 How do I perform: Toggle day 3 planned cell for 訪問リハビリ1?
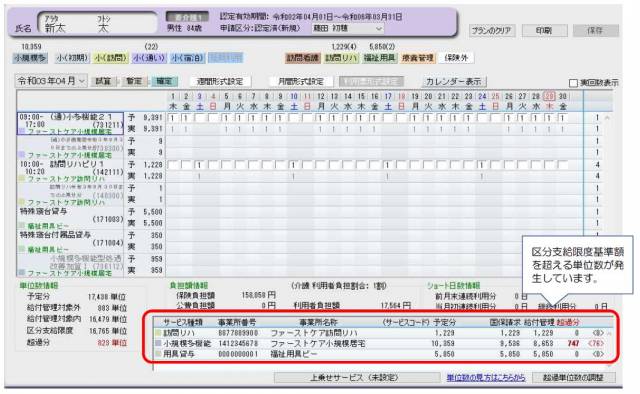[x=200, y=165]
